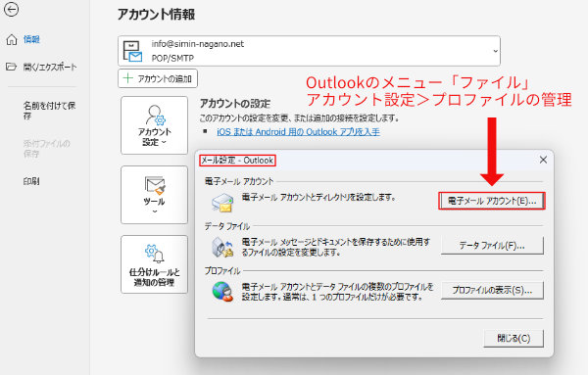Viewport: 588px width, 375px height.
Task: Click the back arrow icon
Action: click(11, 10)
